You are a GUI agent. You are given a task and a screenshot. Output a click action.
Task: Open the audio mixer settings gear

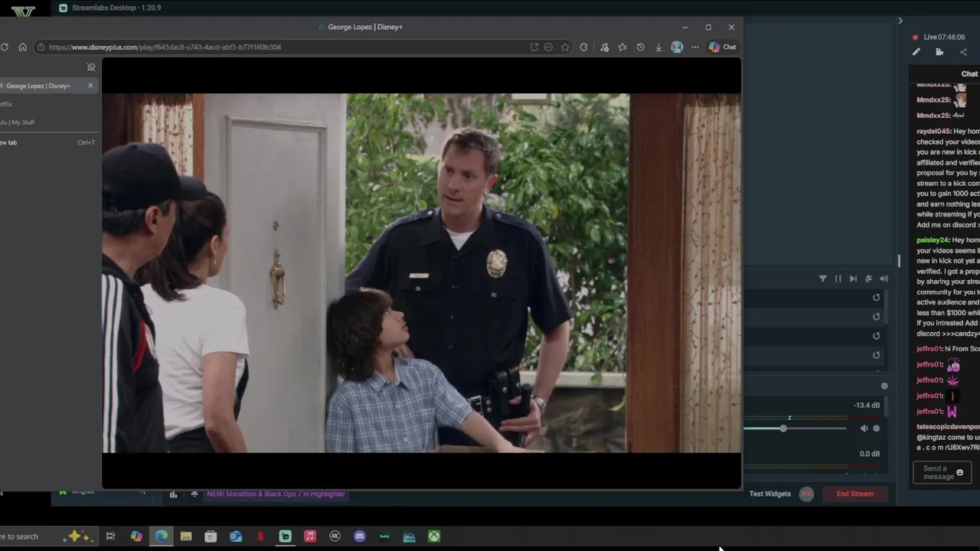click(x=884, y=386)
